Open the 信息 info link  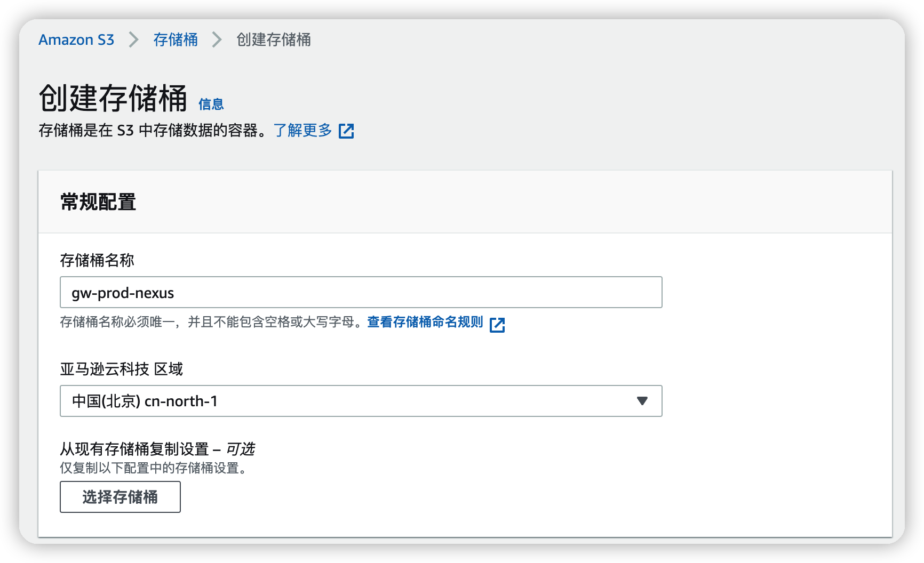pyautogui.click(x=211, y=104)
